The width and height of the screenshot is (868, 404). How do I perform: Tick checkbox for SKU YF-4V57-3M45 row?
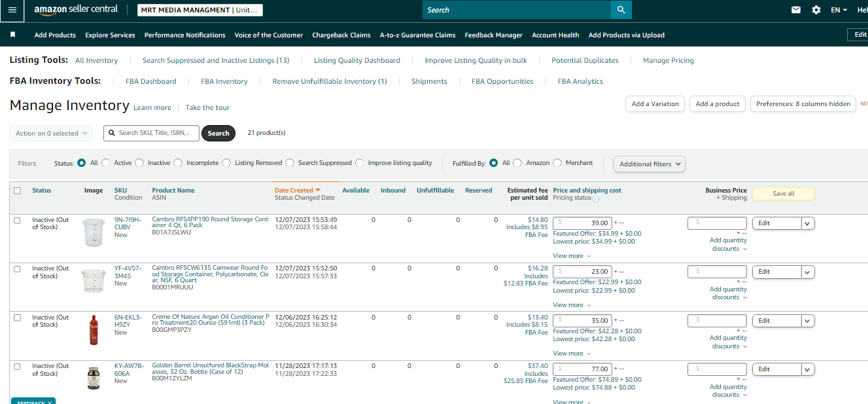pos(17,268)
